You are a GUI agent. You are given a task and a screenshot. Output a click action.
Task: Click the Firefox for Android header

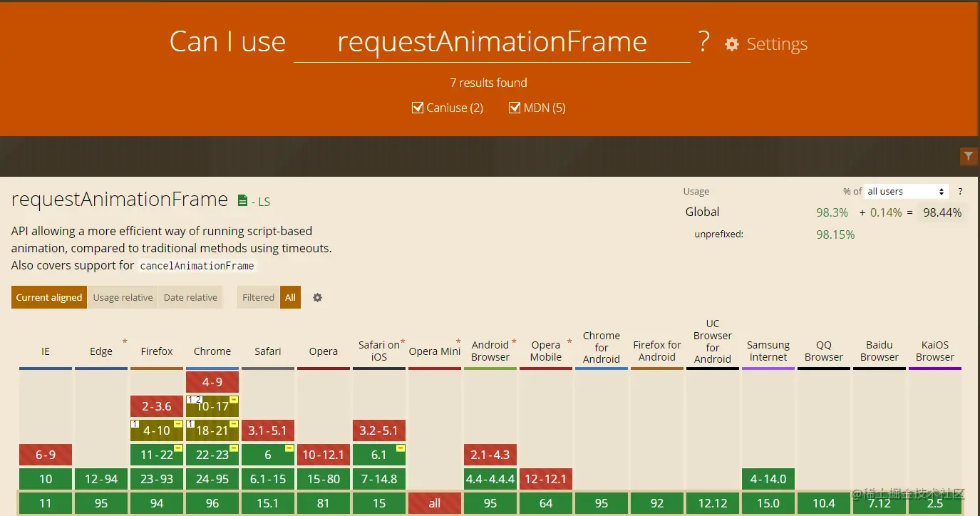tap(657, 351)
